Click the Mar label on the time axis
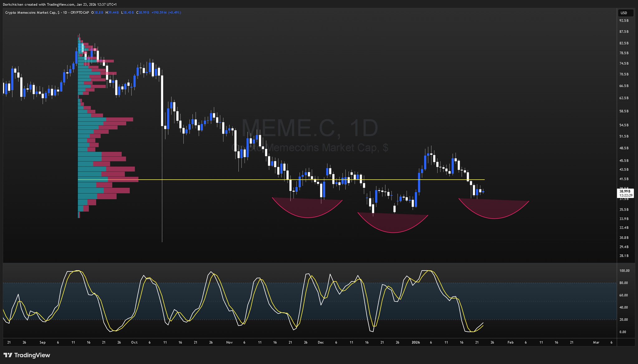Screen dimensions: 638x364 (596, 343)
